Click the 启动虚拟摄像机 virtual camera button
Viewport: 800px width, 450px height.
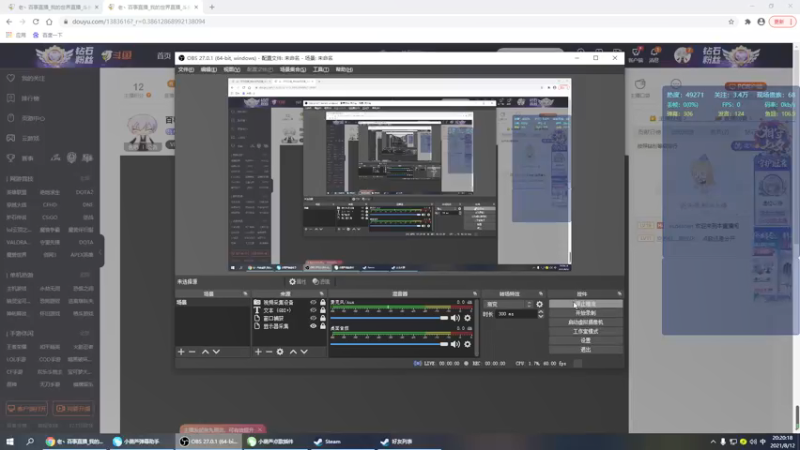point(586,322)
